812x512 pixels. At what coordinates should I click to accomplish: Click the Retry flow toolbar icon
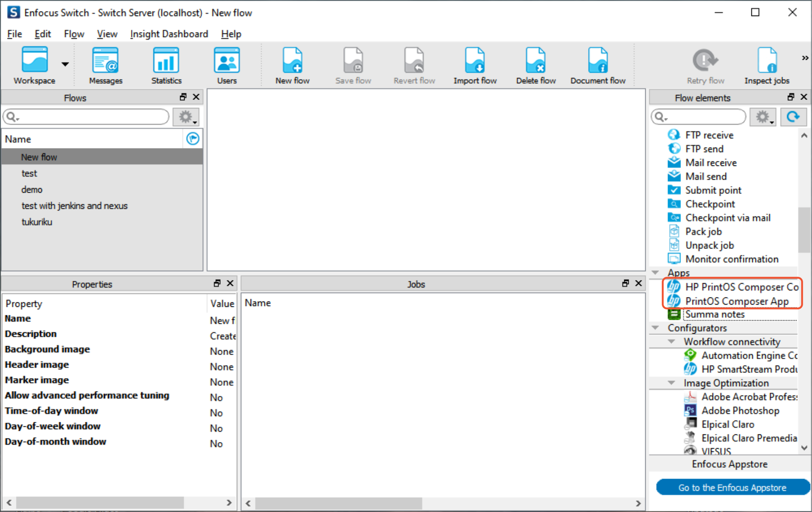click(x=705, y=65)
